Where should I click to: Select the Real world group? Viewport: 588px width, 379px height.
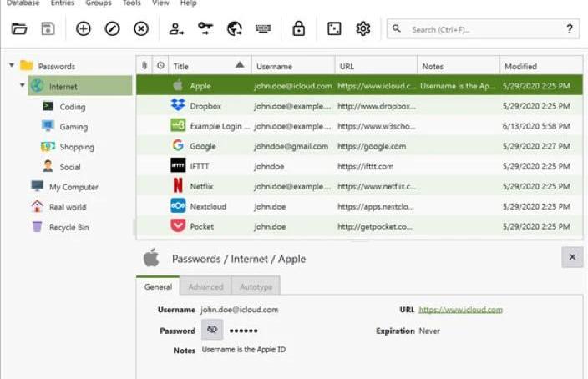pos(68,207)
